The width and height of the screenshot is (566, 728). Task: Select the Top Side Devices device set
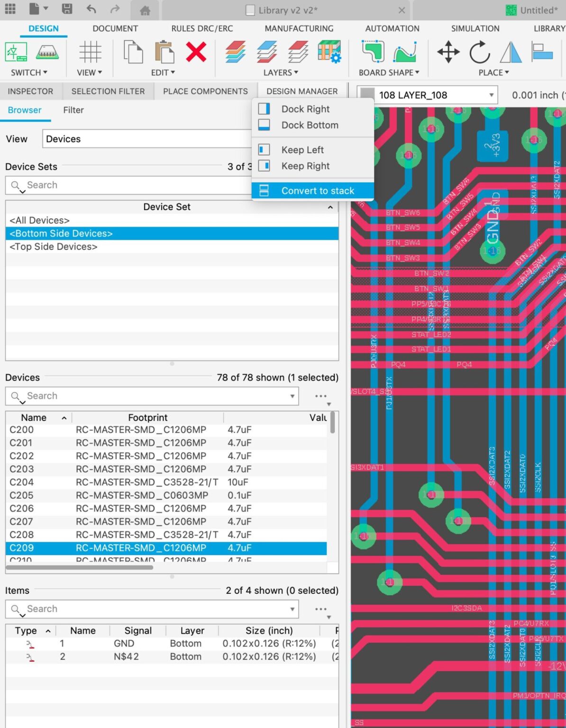(x=53, y=246)
